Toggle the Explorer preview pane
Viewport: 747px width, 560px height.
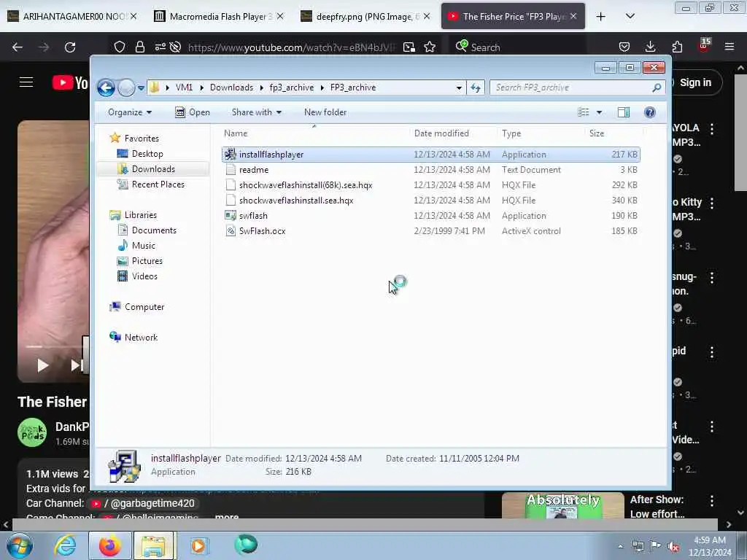(x=623, y=112)
